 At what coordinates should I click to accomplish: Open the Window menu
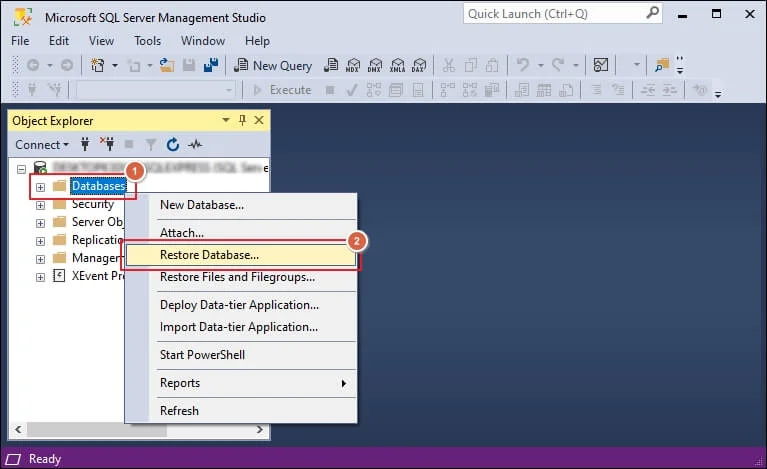(x=203, y=41)
